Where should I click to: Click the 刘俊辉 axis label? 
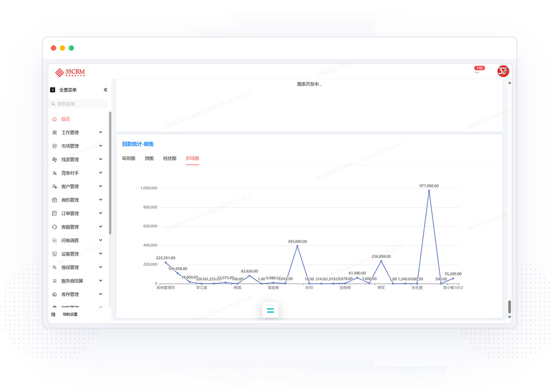(345, 288)
